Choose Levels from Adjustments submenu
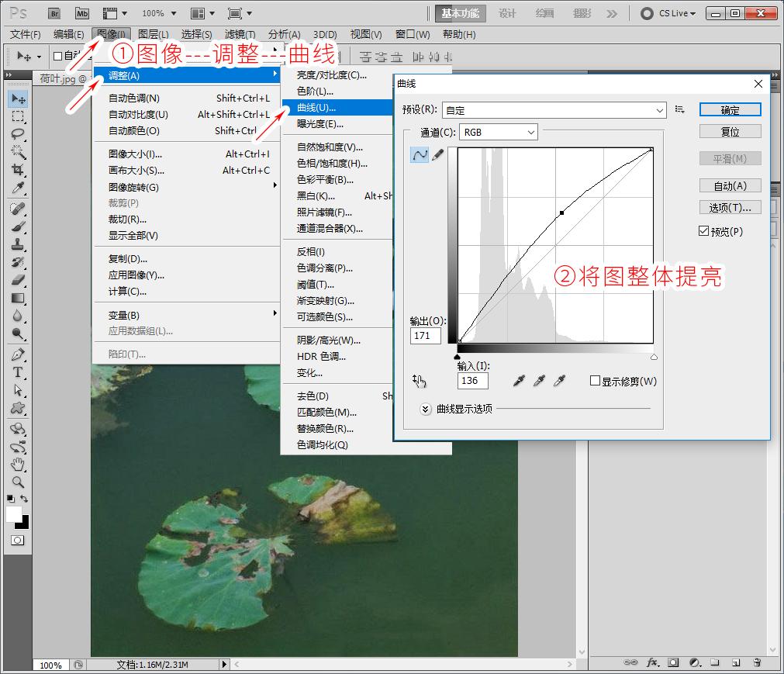The image size is (784, 674). (x=337, y=91)
